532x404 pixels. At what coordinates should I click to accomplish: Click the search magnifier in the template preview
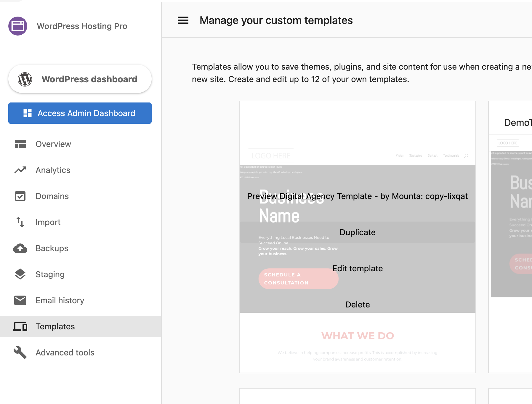[466, 155]
